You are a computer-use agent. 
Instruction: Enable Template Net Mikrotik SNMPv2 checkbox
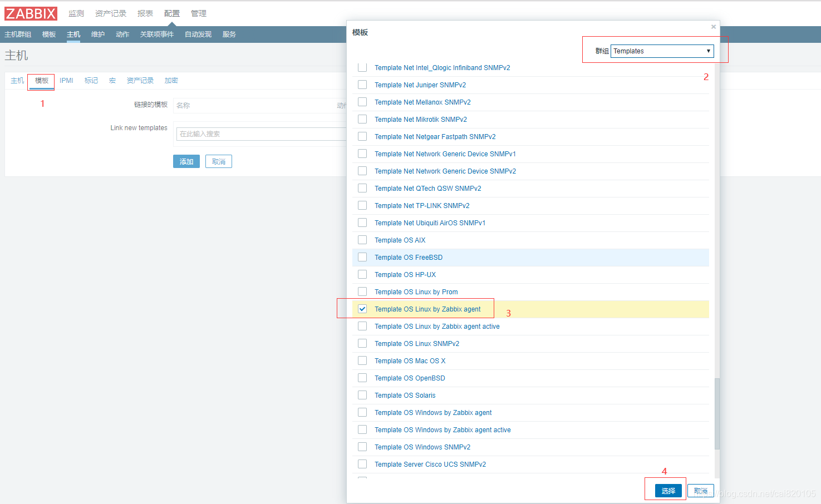pos(362,119)
